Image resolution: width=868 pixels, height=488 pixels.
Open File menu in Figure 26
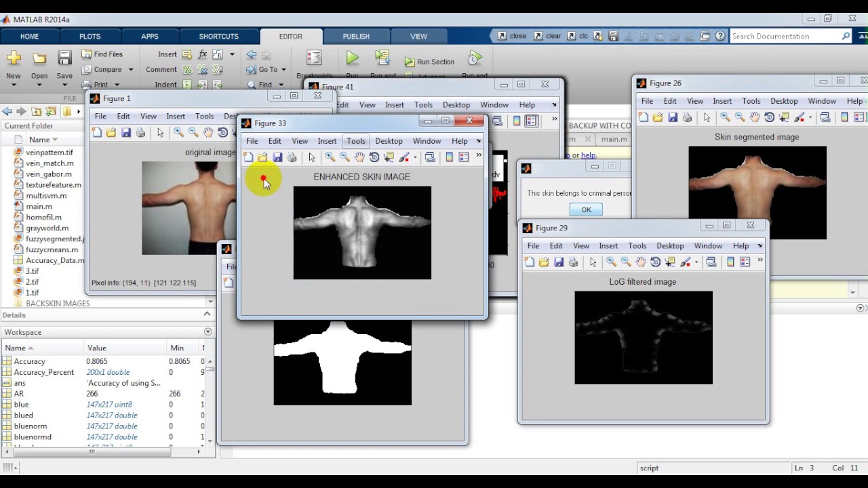point(647,101)
